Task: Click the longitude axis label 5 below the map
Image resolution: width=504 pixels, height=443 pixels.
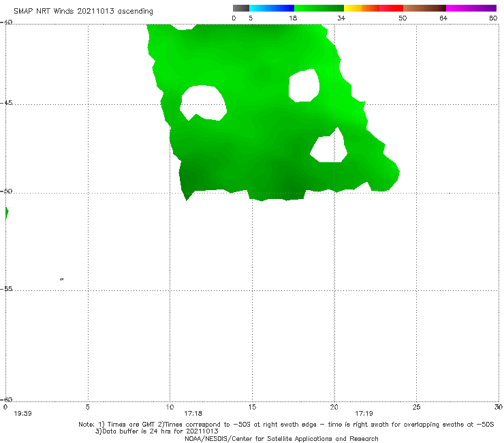Action: pos(88,407)
